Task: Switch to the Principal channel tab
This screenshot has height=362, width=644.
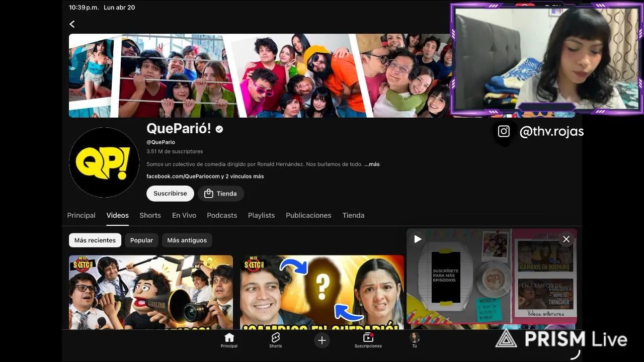Action: [81, 215]
